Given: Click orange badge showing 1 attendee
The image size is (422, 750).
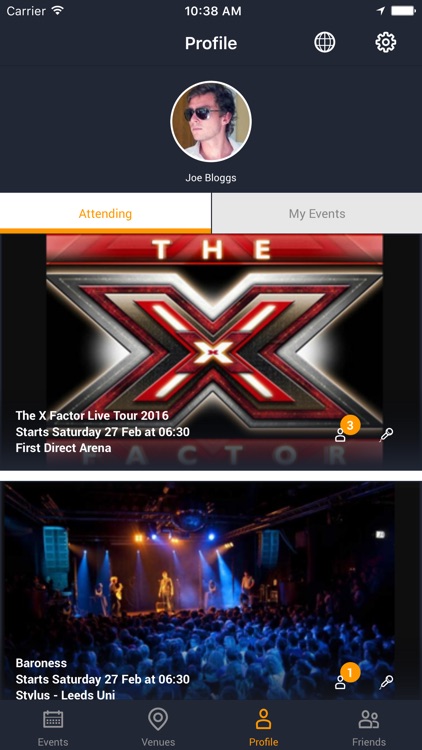Looking at the screenshot, I should point(350,673).
